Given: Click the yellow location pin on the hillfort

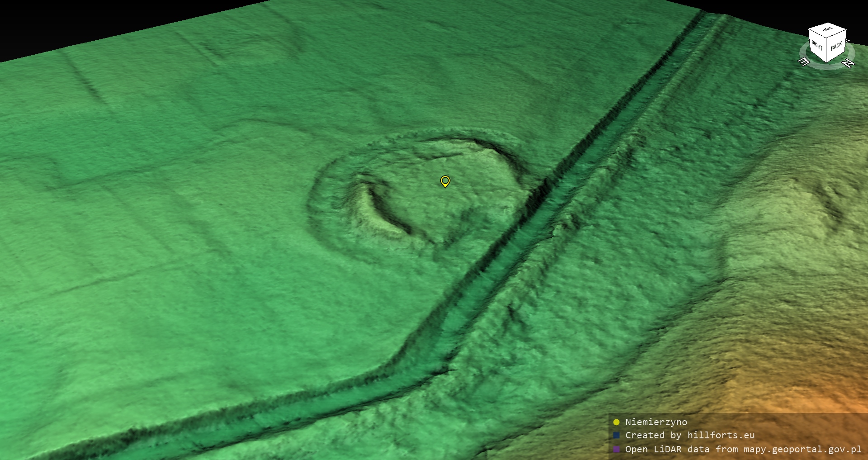Looking at the screenshot, I should (x=445, y=181).
